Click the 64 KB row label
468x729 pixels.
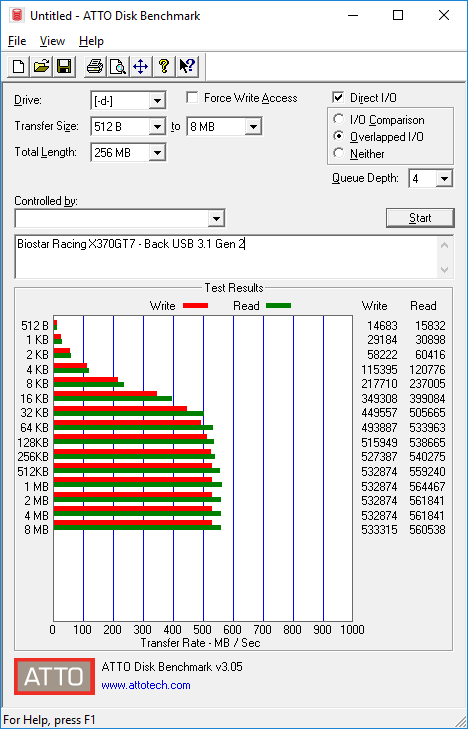point(34,427)
